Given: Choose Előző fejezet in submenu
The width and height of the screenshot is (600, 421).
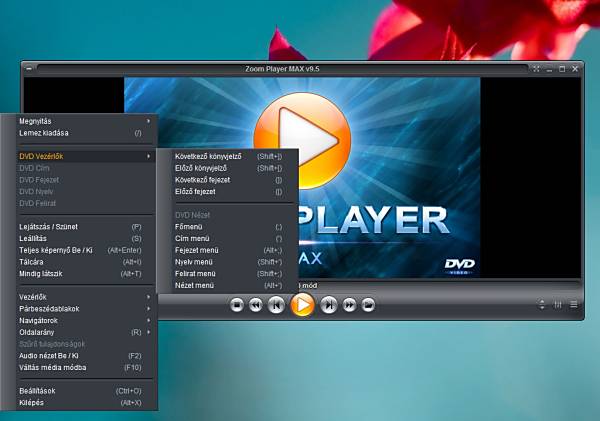Looking at the screenshot, I should coord(233,191).
